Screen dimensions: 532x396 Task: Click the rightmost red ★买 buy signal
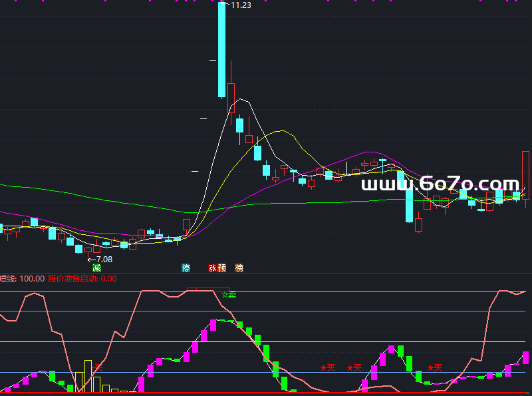434,367
